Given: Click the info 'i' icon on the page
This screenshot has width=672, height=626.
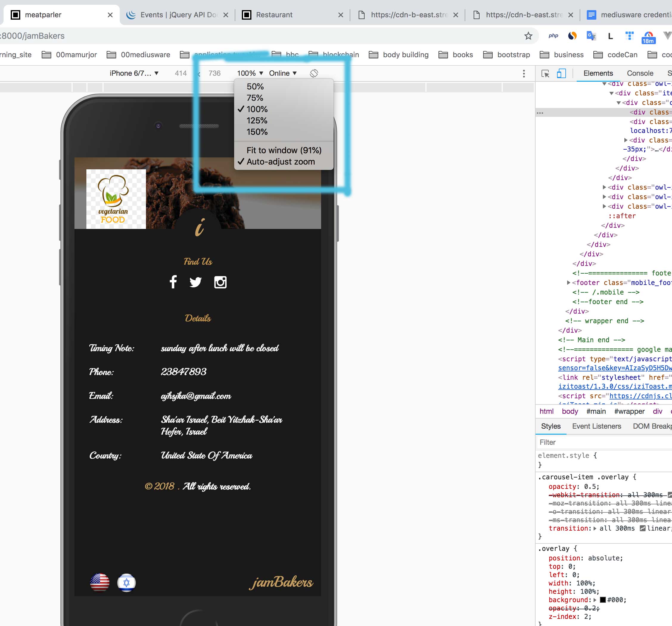Looking at the screenshot, I should point(200,227).
